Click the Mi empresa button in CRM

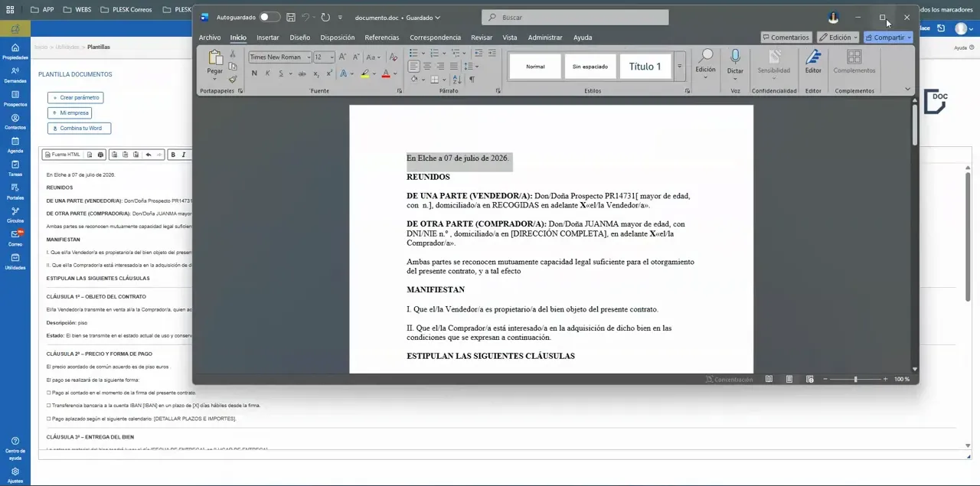coord(69,113)
